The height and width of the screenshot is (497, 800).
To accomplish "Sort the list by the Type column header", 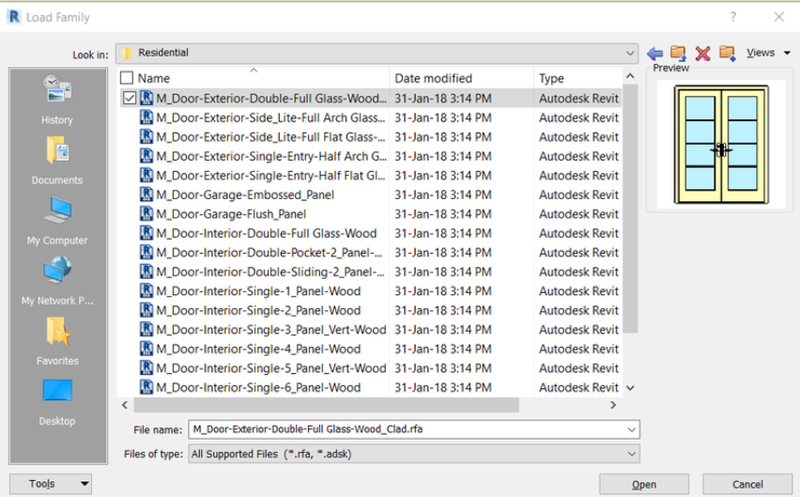I will point(552,78).
